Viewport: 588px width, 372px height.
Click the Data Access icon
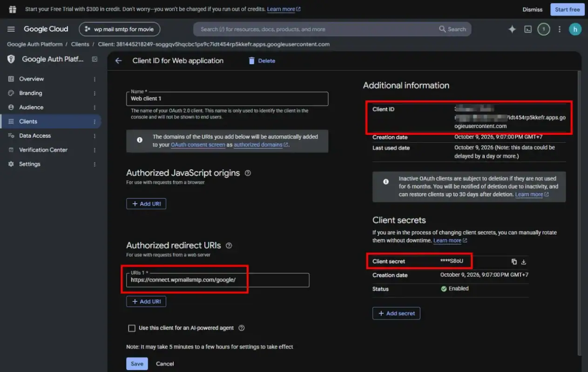tap(11, 136)
